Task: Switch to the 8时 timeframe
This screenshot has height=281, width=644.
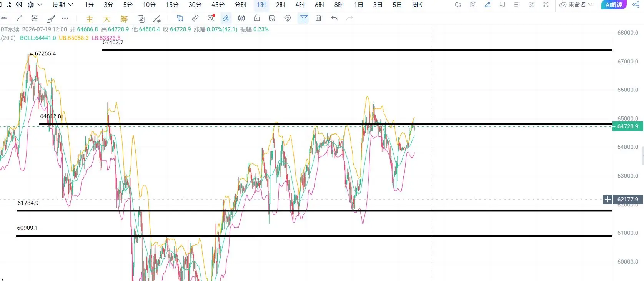Action: pyautogui.click(x=339, y=5)
